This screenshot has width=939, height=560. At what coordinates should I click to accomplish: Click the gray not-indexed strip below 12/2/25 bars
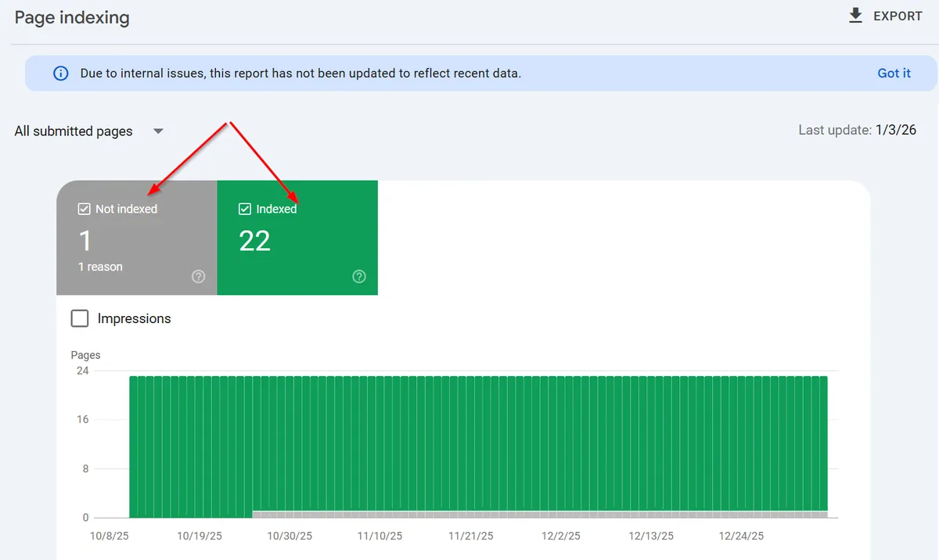(562, 514)
